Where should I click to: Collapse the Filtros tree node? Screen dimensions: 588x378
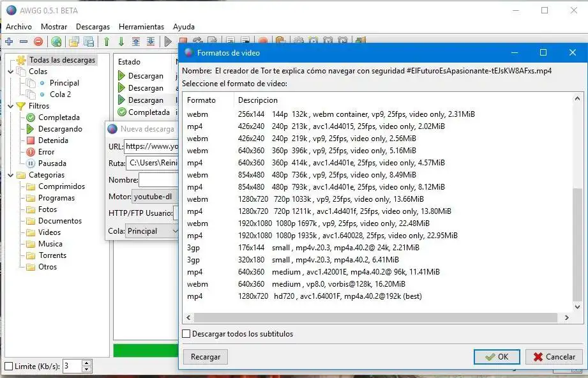tap(11, 106)
